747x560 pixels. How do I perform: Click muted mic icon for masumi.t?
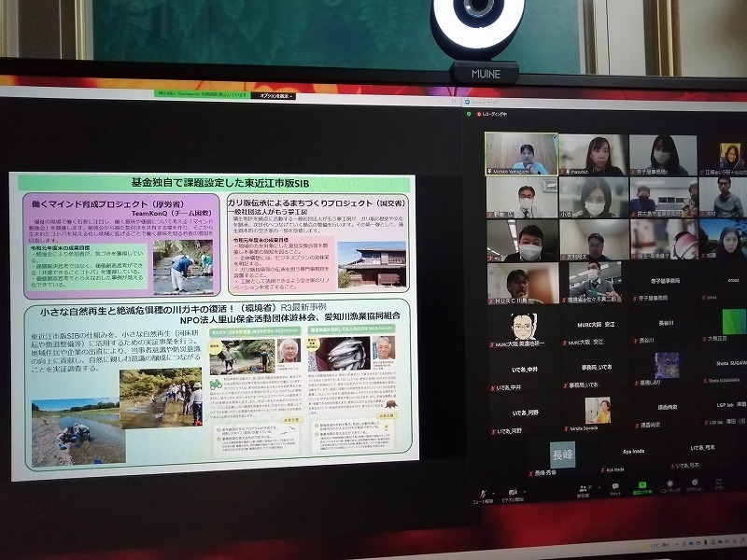pyautogui.click(x=563, y=172)
